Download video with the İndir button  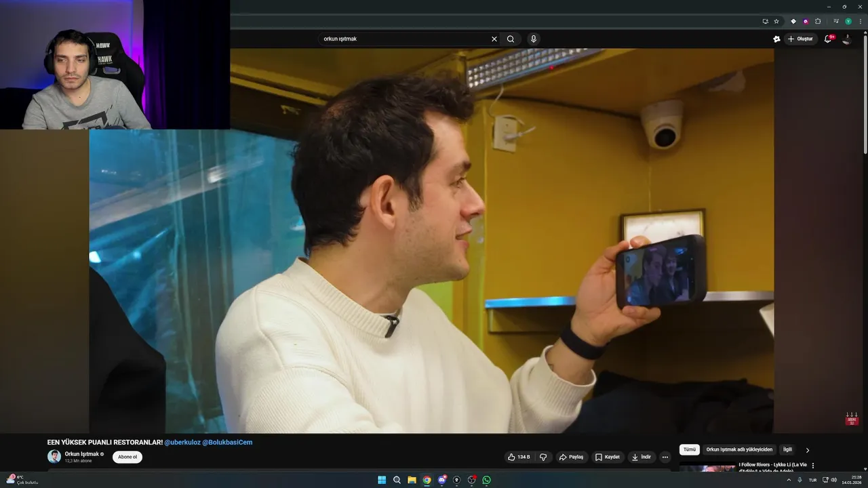(642, 457)
